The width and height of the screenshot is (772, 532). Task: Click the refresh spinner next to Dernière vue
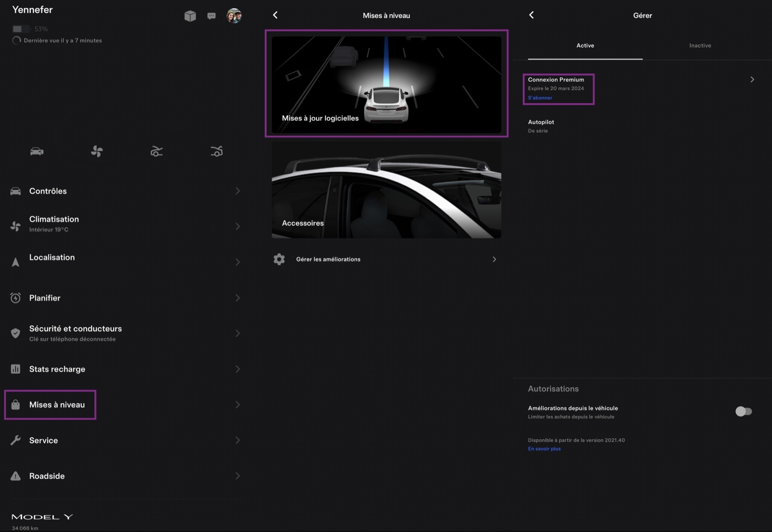tap(17, 40)
